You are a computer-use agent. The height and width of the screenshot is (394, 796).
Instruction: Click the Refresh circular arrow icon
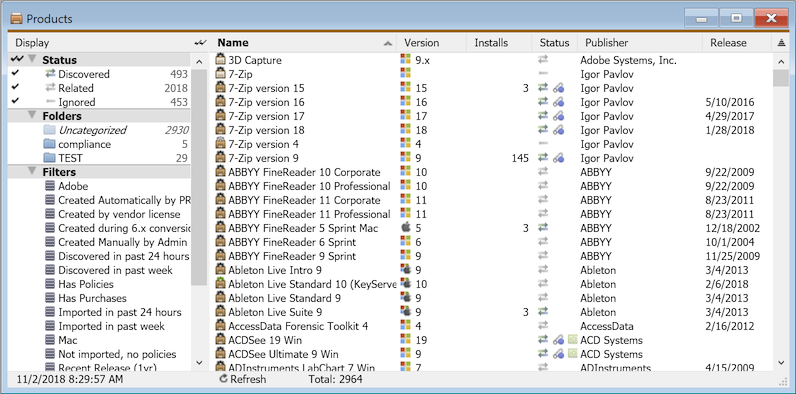click(223, 379)
